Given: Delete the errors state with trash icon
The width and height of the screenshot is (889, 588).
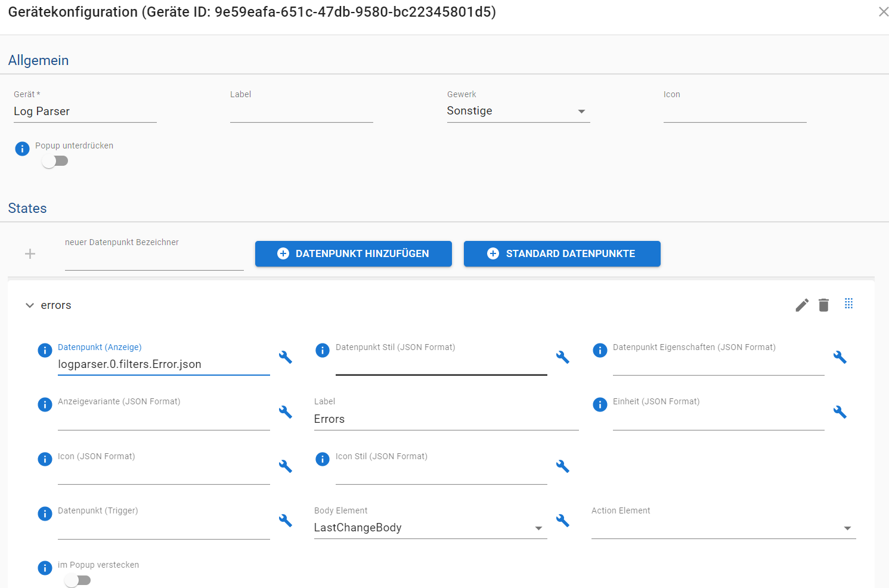Looking at the screenshot, I should coord(824,305).
